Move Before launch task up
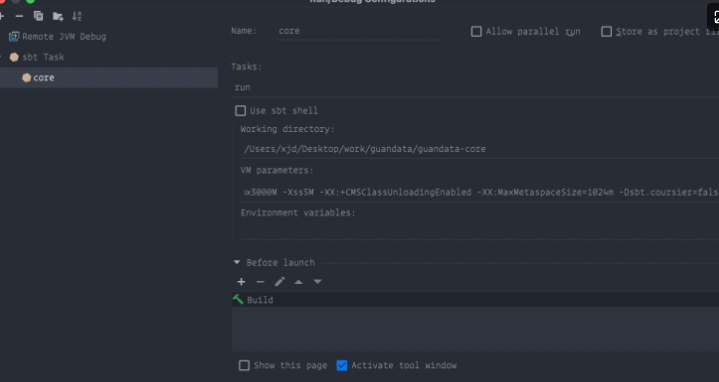 (x=299, y=282)
